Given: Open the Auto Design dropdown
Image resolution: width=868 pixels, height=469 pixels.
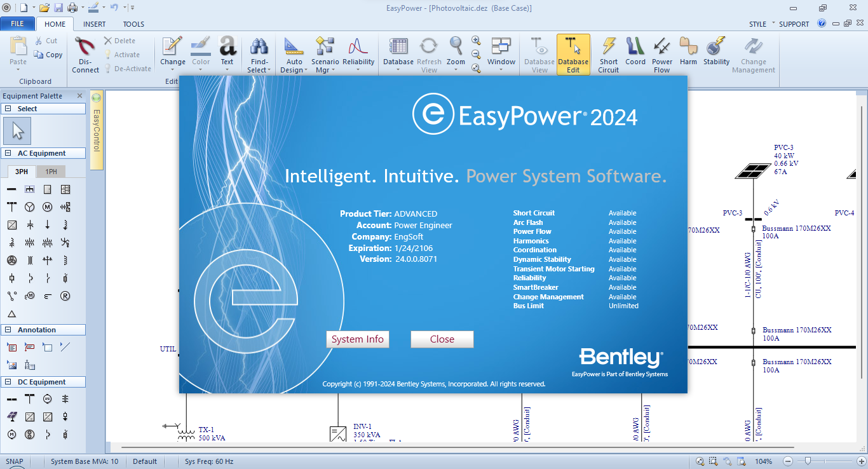Looking at the screenshot, I should coord(294,55).
